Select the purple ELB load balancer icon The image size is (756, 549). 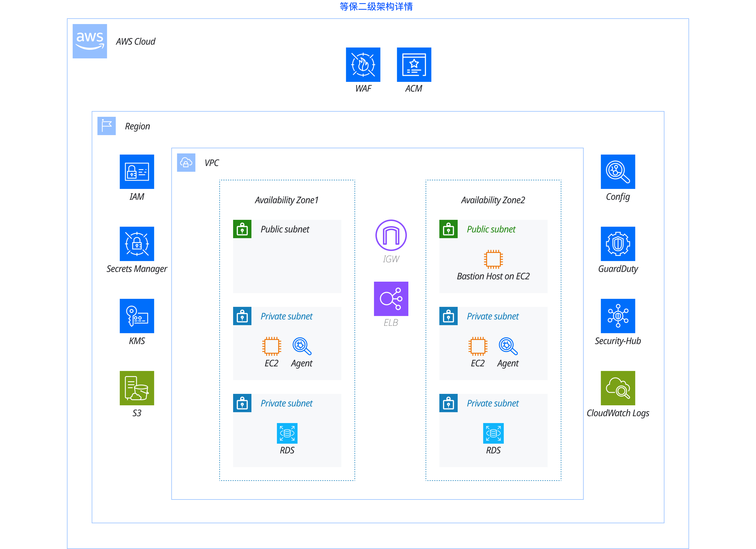[x=391, y=299]
